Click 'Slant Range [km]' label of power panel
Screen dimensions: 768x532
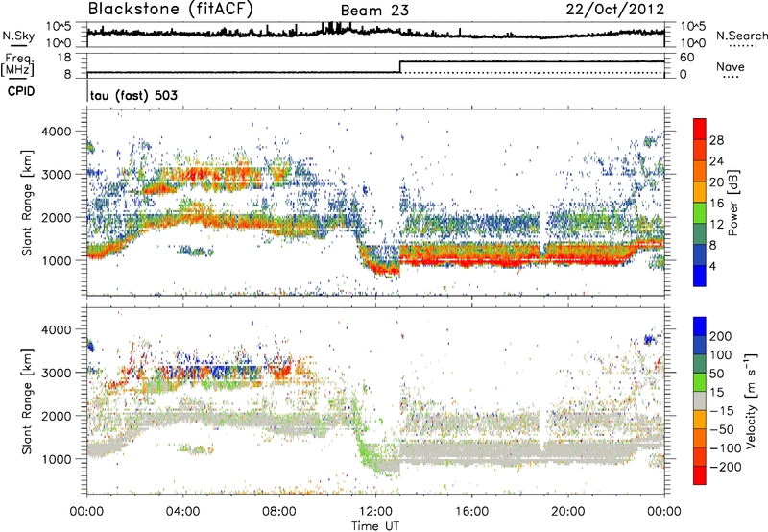[27, 203]
